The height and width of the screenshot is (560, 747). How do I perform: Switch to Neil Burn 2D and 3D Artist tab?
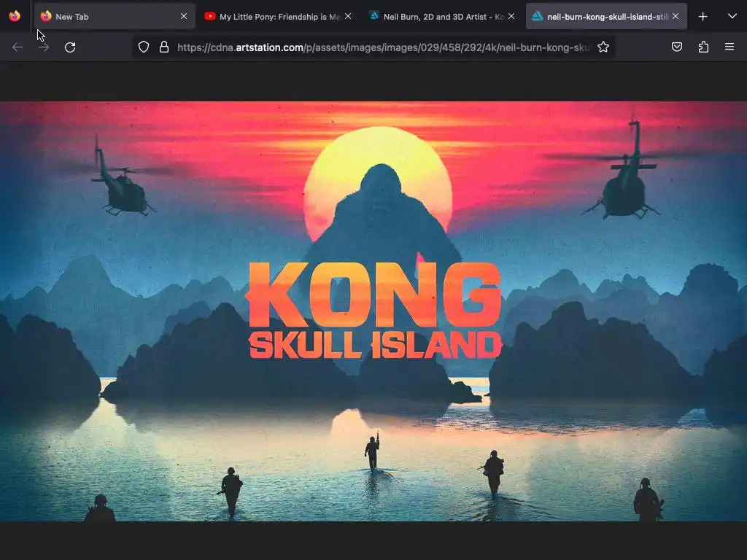point(442,16)
